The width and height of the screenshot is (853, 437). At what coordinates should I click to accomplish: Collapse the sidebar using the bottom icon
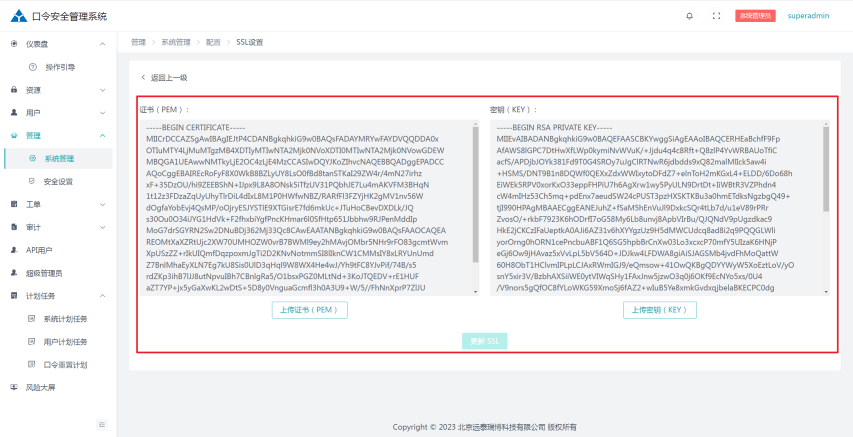pos(103,426)
